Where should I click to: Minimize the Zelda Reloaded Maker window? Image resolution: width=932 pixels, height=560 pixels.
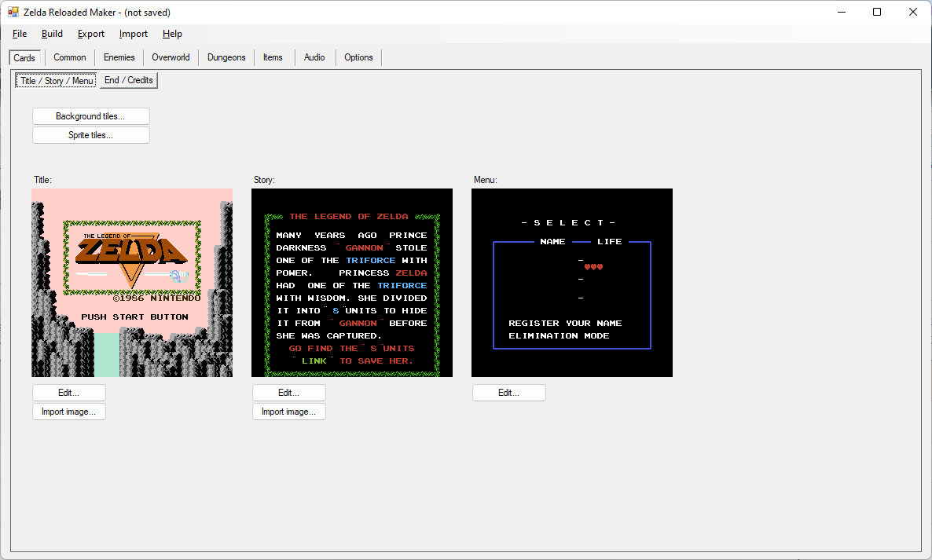pyautogui.click(x=842, y=12)
